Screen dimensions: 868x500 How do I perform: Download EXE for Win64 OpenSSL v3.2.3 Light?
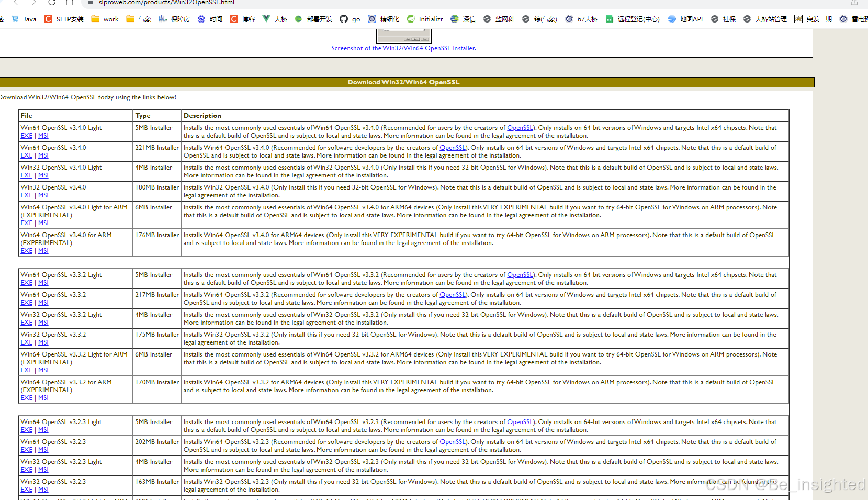(27, 430)
